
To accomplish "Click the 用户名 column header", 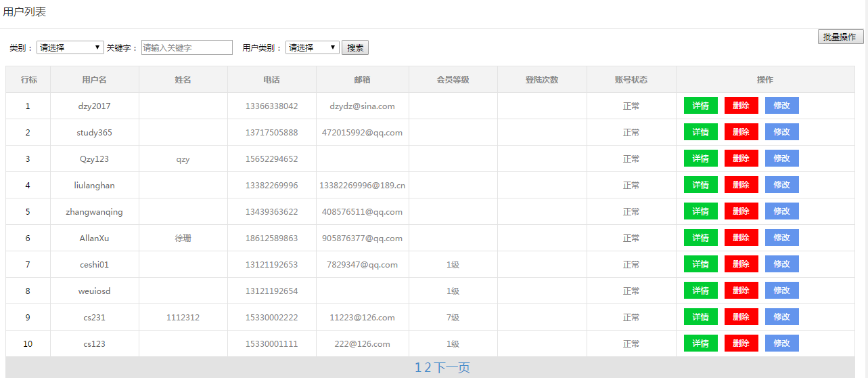I will click(94, 80).
